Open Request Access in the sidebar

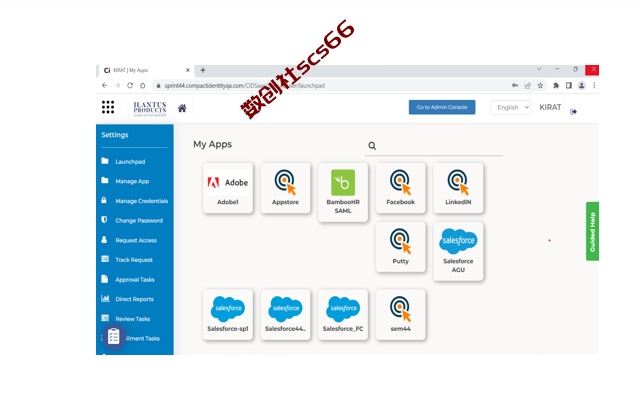(135, 240)
